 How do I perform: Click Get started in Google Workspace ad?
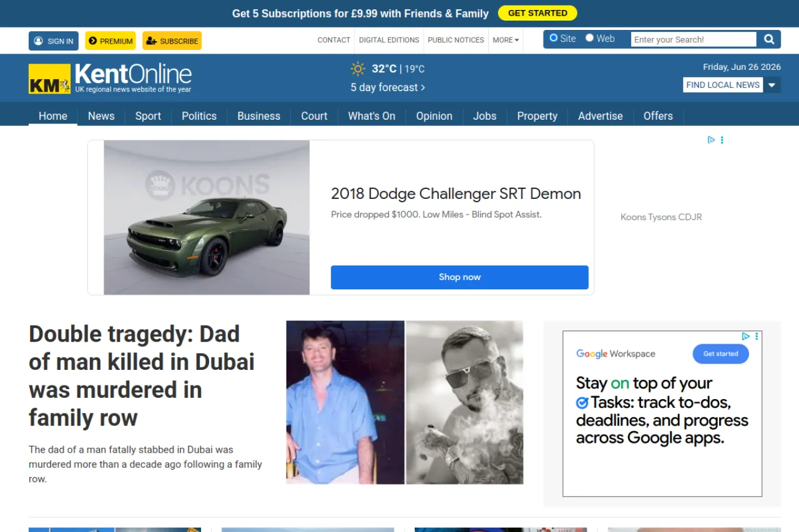click(x=720, y=354)
